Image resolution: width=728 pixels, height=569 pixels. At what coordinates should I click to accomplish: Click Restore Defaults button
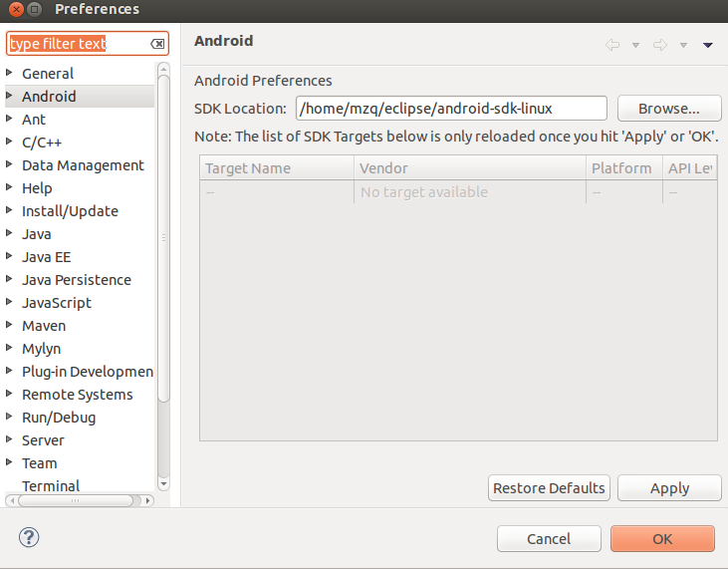(549, 487)
